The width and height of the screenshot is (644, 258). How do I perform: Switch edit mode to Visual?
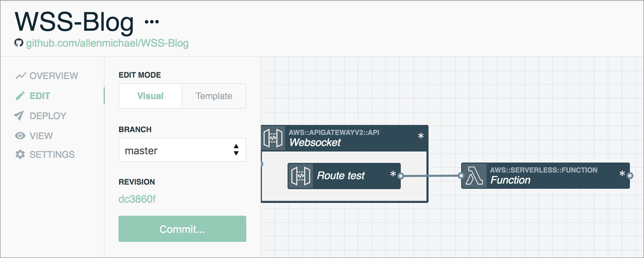tap(150, 96)
